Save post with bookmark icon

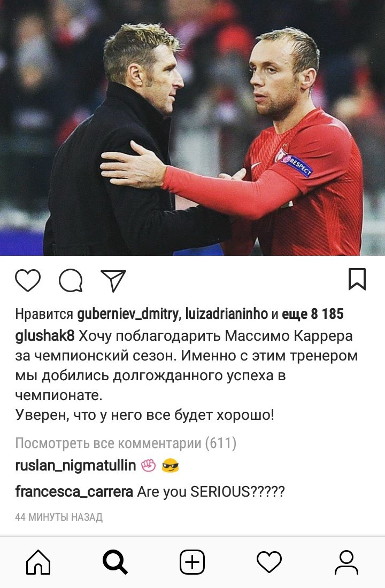tap(357, 279)
